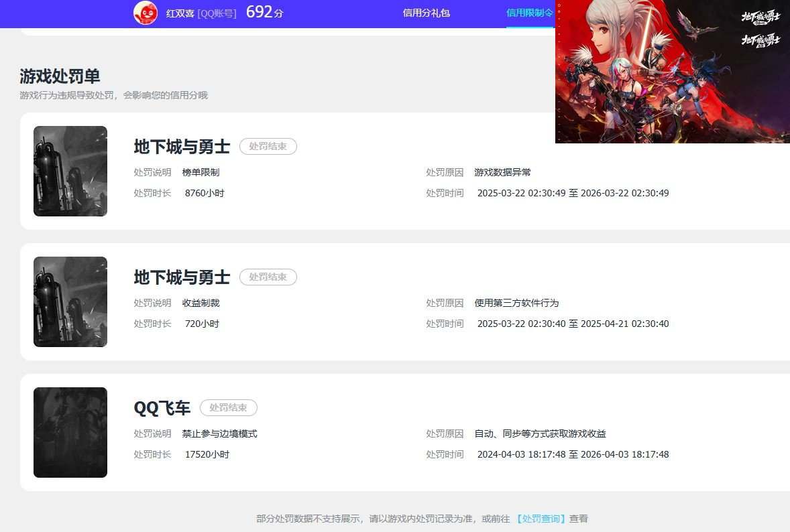
Task: Click the time range ending 2025-04-21 02:30:40
Action: pyautogui.click(x=573, y=324)
